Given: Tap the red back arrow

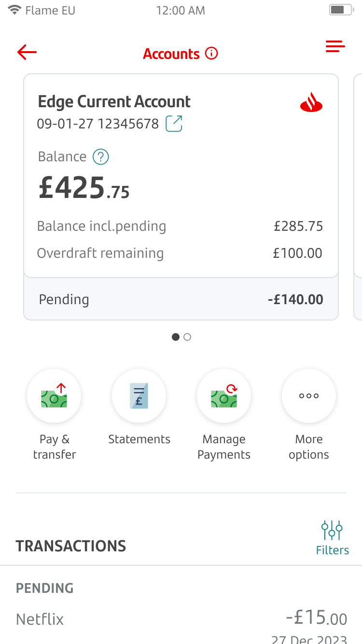Looking at the screenshot, I should pos(27,52).
